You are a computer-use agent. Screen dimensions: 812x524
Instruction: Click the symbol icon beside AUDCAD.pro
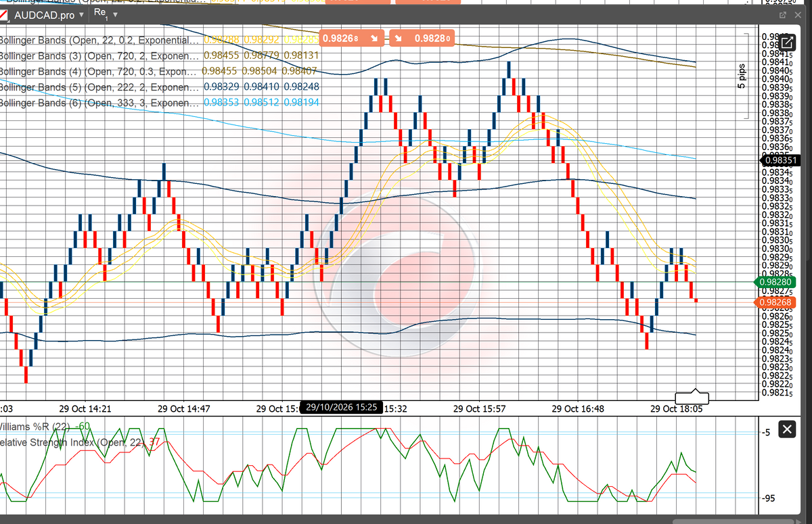[x=3, y=14]
